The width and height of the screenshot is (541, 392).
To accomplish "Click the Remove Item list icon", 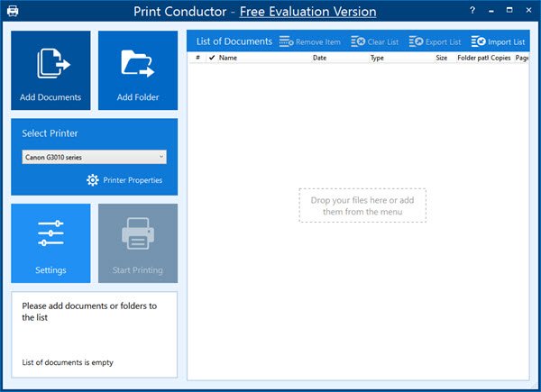I will coord(287,41).
